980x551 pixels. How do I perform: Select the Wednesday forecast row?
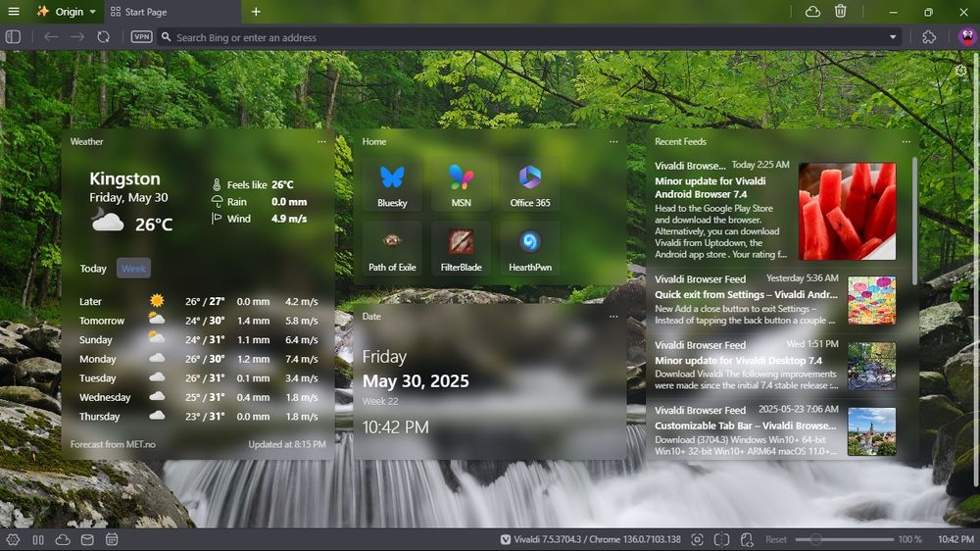click(x=199, y=397)
